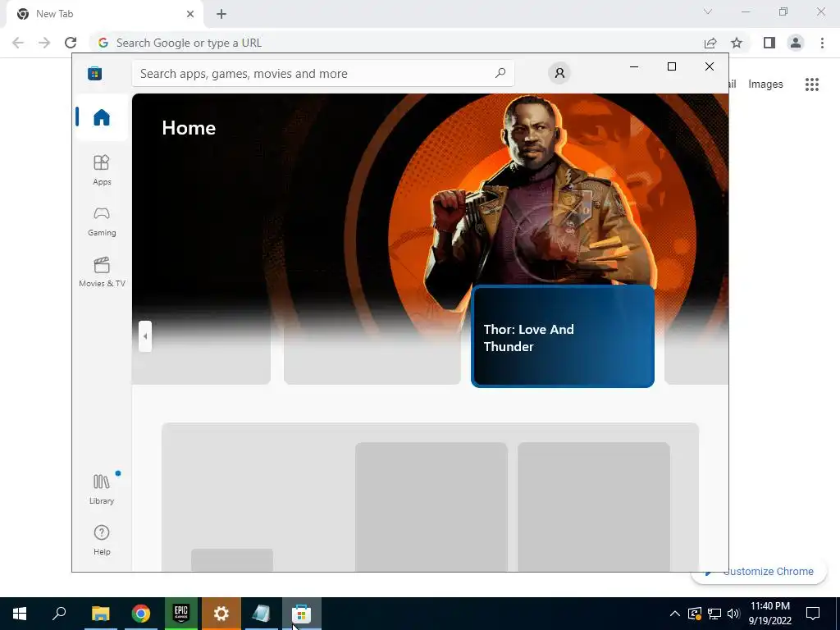This screenshot has width=840, height=630.
Task: Open the notification center
Action: tap(813, 614)
